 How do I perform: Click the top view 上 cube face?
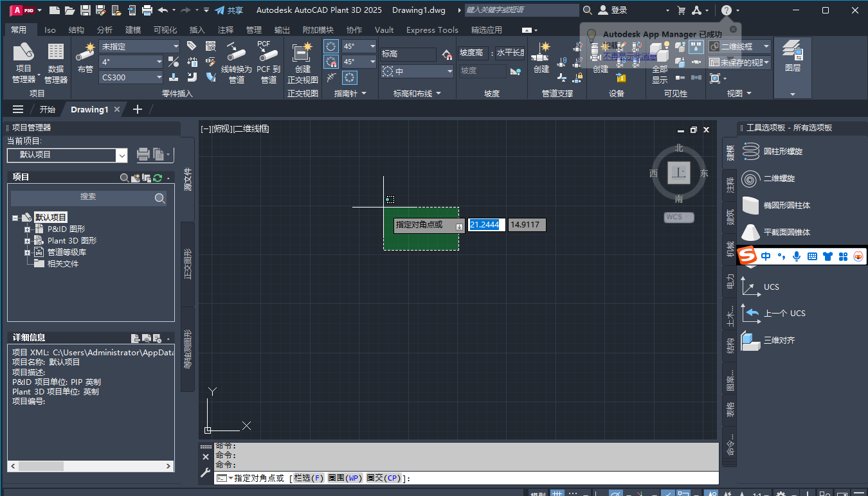tap(679, 173)
